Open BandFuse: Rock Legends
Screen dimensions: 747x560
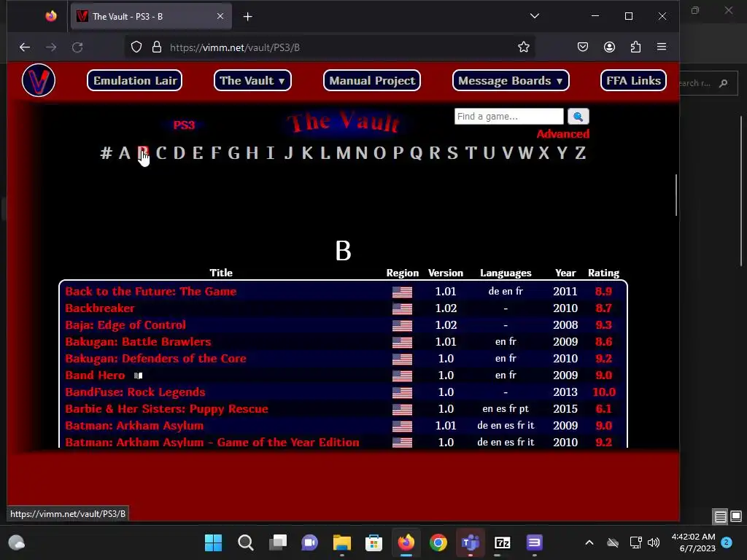coord(135,392)
